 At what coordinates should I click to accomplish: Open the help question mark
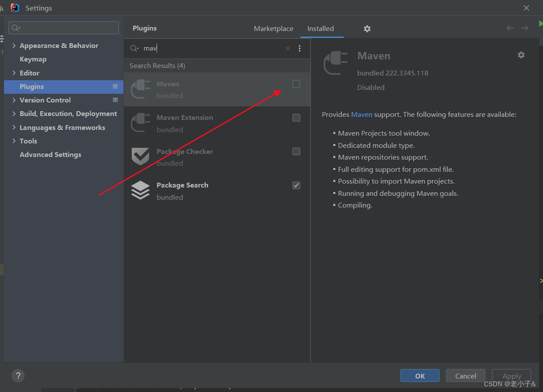coord(18,375)
